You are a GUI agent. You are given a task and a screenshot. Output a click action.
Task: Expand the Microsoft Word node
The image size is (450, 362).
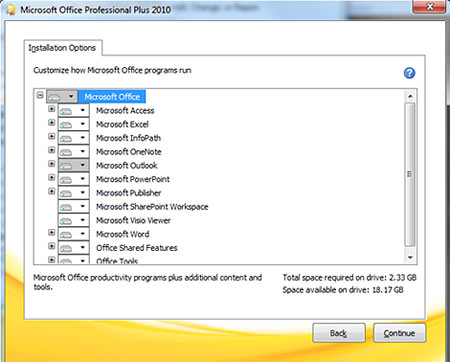tap(51, 232)
